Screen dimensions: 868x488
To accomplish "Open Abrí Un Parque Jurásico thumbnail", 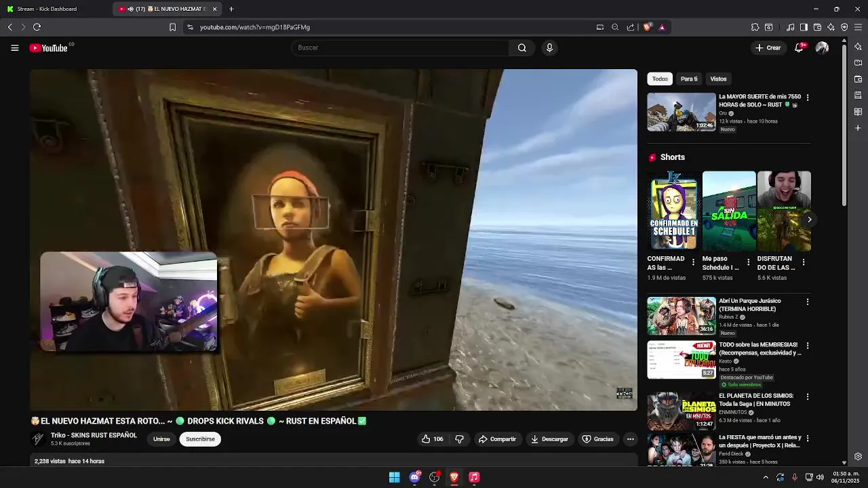I will pos(681,316).
